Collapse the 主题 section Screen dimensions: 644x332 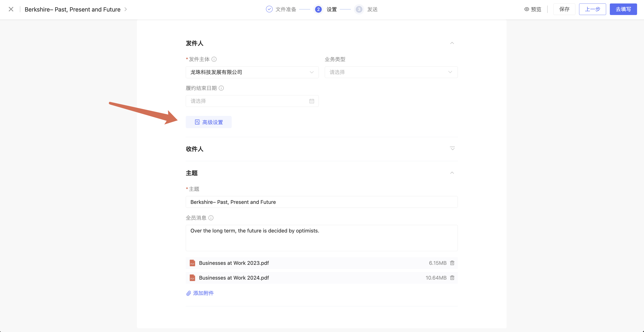click(452, 173)
